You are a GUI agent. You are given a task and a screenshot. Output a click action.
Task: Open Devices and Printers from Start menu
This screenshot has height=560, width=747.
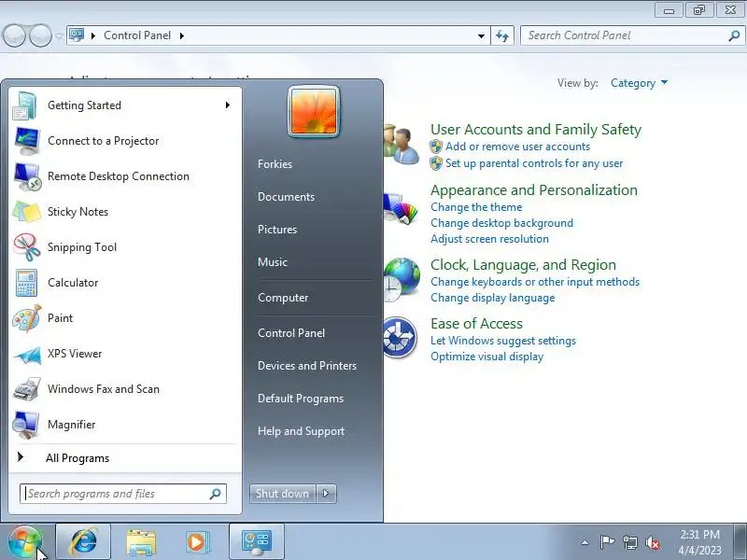(x=307, y=366)
